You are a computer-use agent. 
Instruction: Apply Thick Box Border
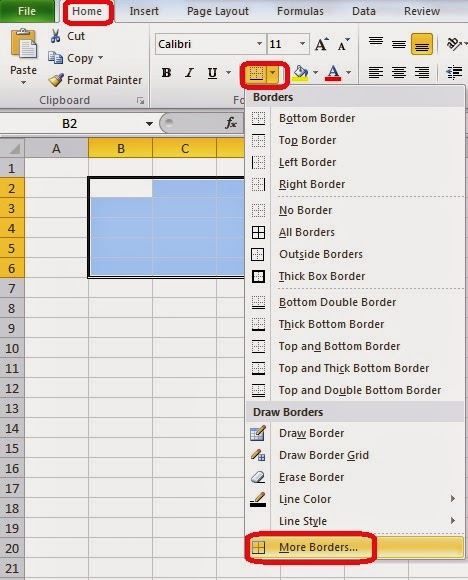pos(355,276)
